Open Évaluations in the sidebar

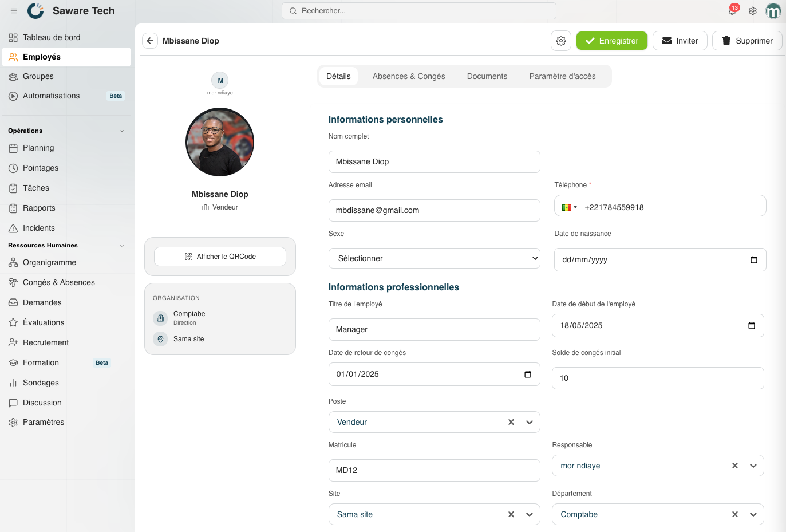(x=66, y=322)
